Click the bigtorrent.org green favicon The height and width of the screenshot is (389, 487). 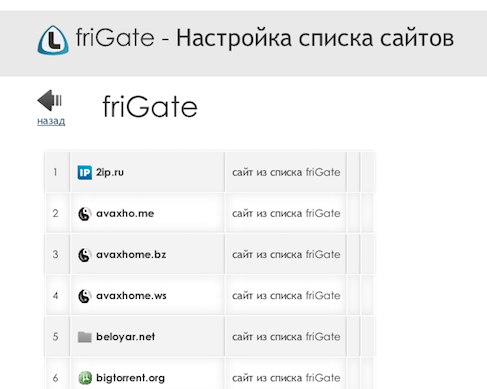(x=85, y=378)
